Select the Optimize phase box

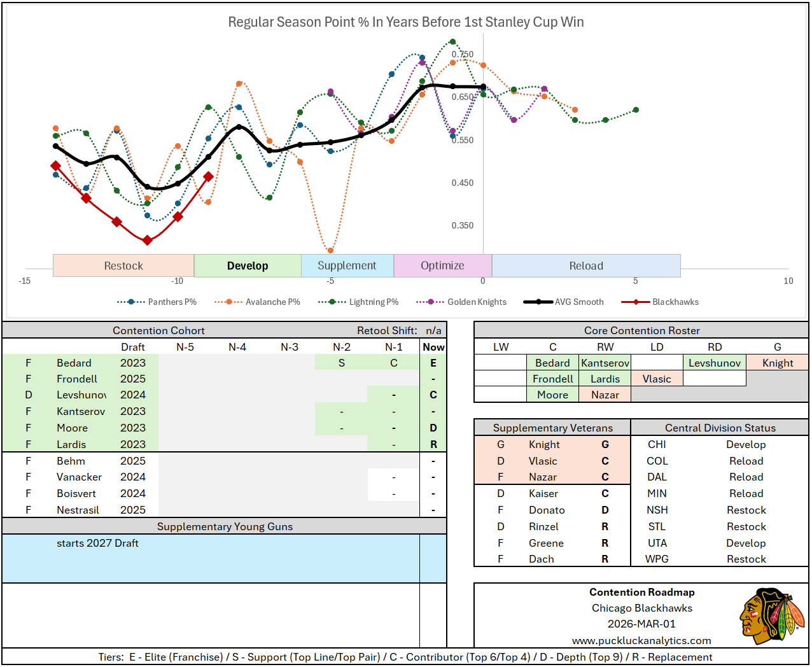click(x=442, y=266)
